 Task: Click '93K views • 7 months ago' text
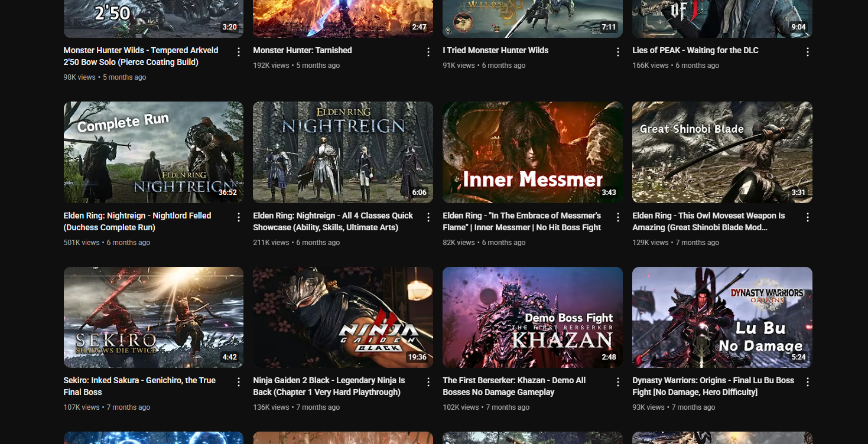pyautogui.click(x=674, y=407)
